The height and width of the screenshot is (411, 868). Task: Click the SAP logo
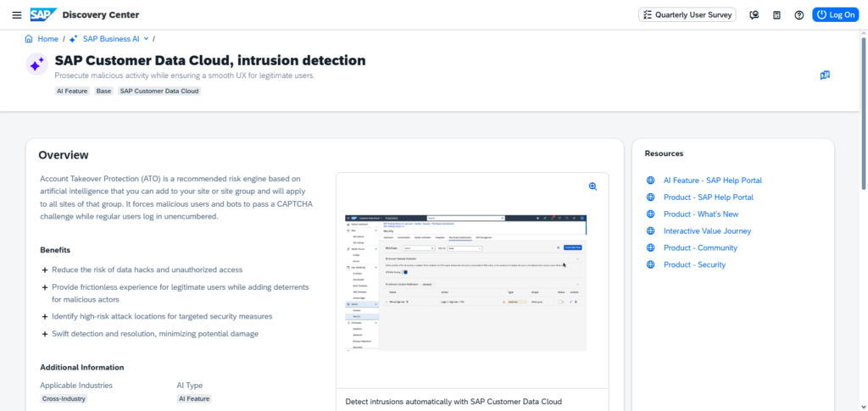coord(44,15)
